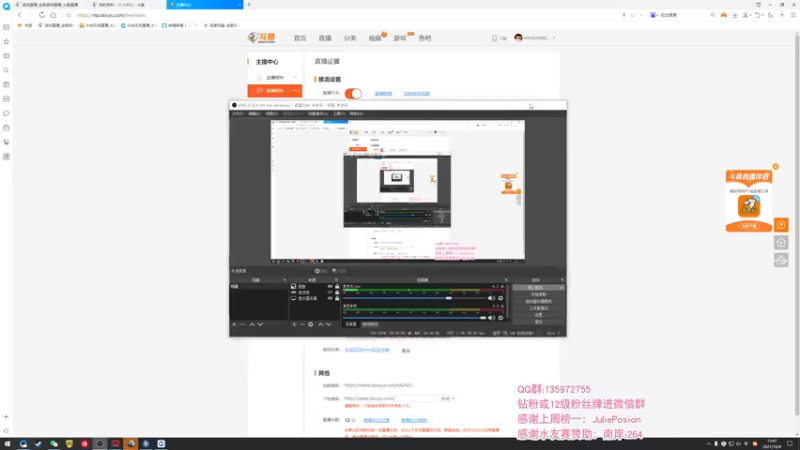
Task: Toggle the lock on the second OBS source
Action: tap(337, 292)
